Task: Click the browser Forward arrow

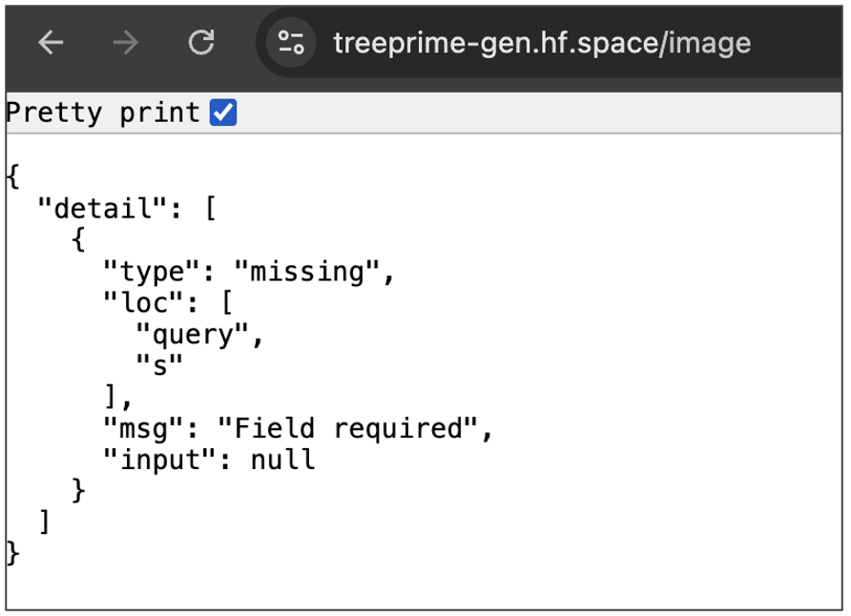Action: click(125, 43)
